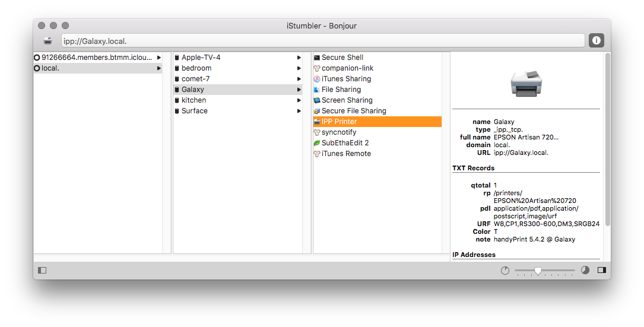The height and width of the screenshot is (327, 644).
Task: Click the Secure Shell terminal icon
Action: 317,58
